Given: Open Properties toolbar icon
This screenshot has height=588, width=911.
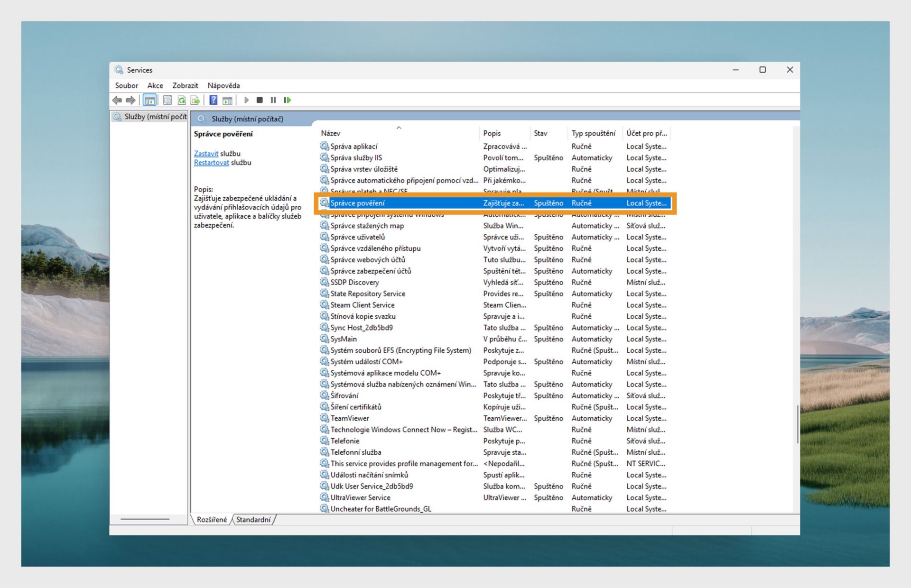Looking at the screenshot, I should point(167,100).
